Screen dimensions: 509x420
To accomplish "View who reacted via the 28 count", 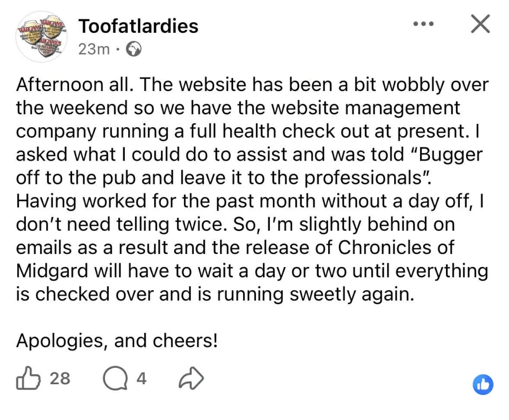I will pyautogui.click(x=60, y=379).
